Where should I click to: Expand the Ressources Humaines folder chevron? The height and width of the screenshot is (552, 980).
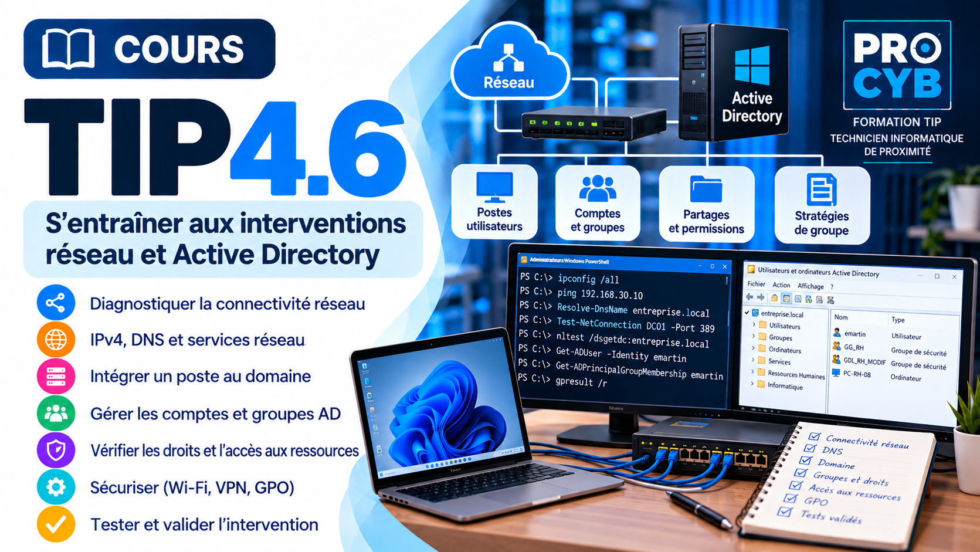752,371
